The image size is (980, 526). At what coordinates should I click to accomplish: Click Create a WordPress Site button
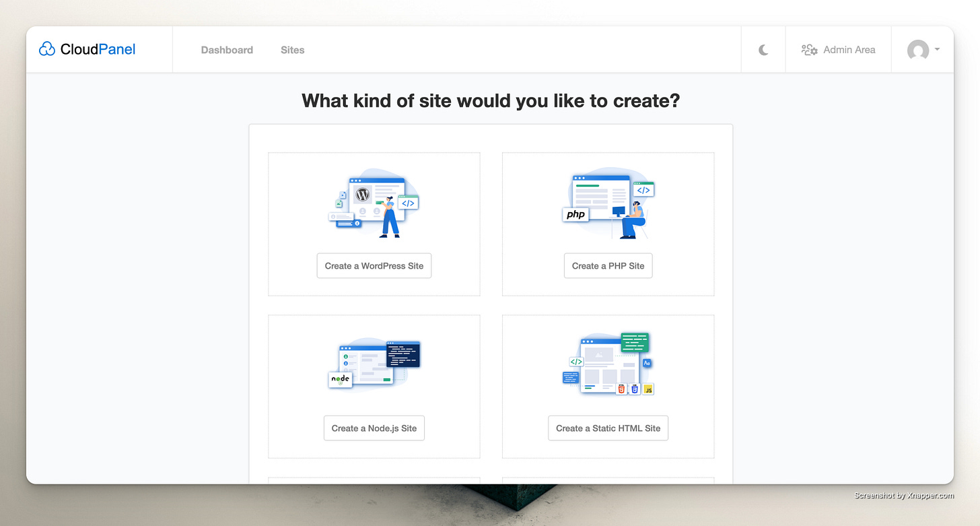(x=374, y=266)
